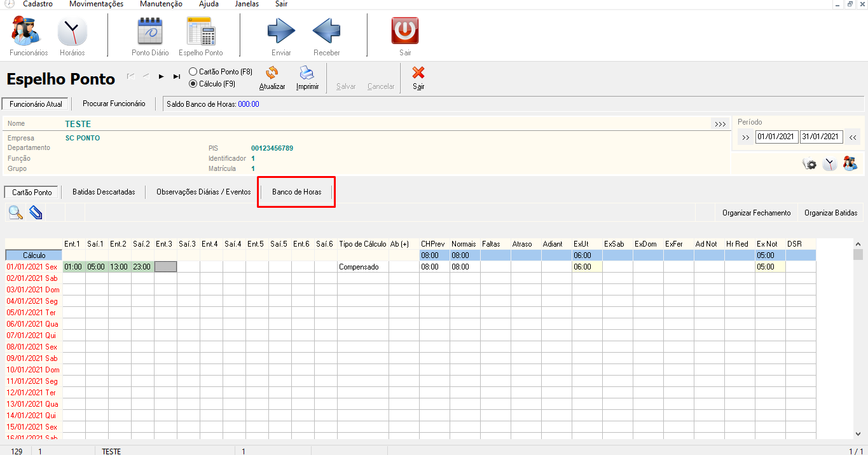Open the Ponto Diário calendar
This screenshot has height=455, width=868.
coord(150,37)
